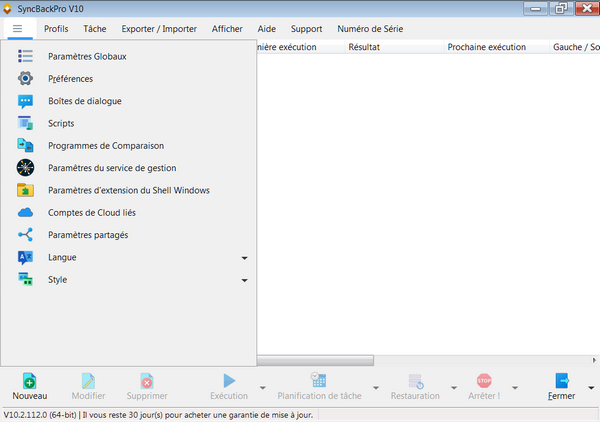Image resolution: width=600 pixels, height=422 pixels.
Task: Click the Nouveau button label
Action: [29, 396]
